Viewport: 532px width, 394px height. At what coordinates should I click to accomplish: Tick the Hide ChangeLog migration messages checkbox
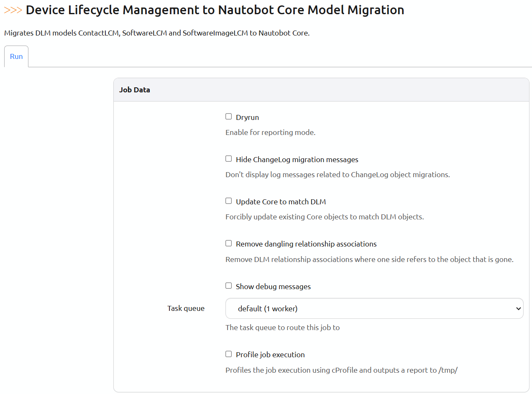coord(228,159)
